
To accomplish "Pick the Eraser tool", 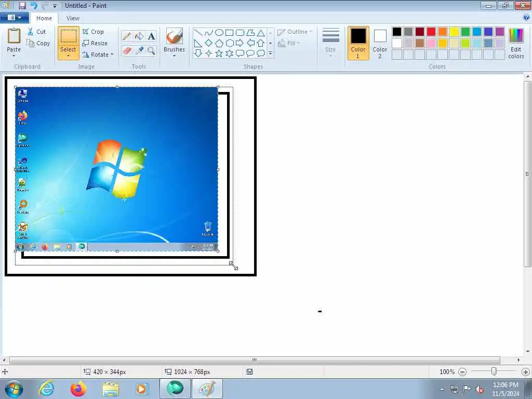I will [127, 50].
